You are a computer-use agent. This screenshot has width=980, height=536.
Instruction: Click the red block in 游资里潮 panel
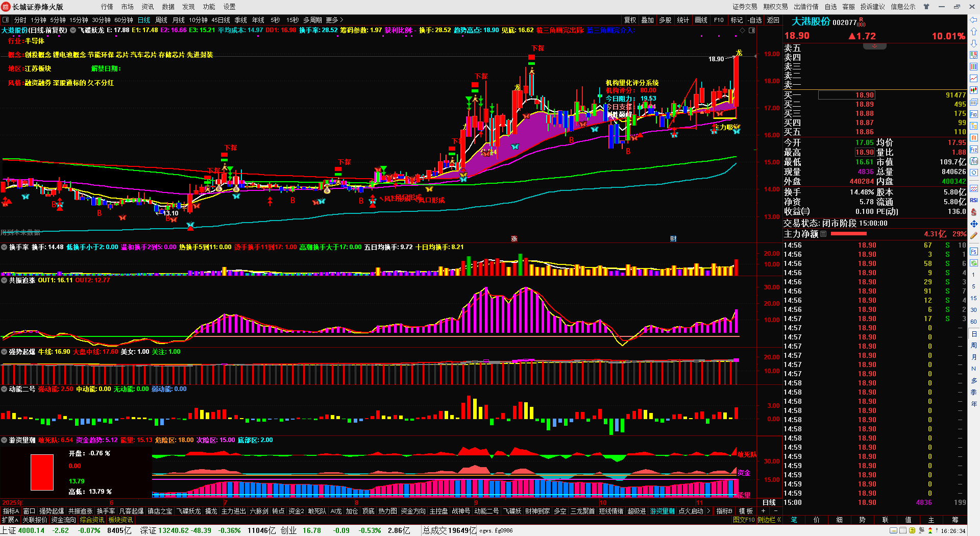click(x=42, y=472)
